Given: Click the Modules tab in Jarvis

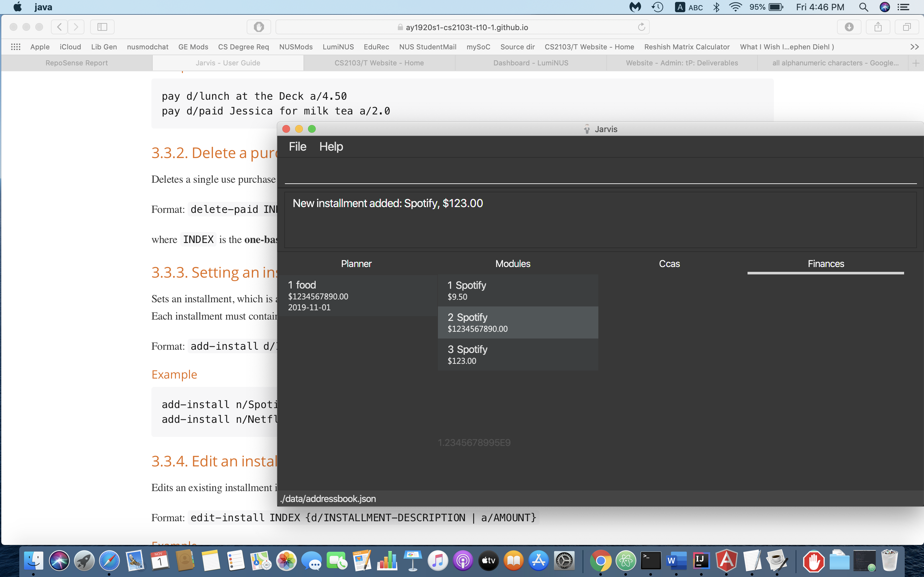Looking at the screenshot, I should (x=512, y=263).
